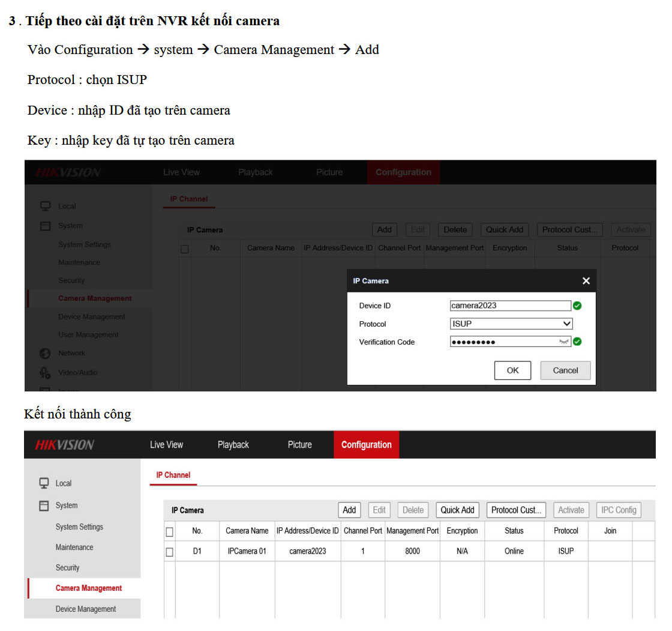Click the green checkmark beside Verification Code
The image size is (672, 631).
577,342
